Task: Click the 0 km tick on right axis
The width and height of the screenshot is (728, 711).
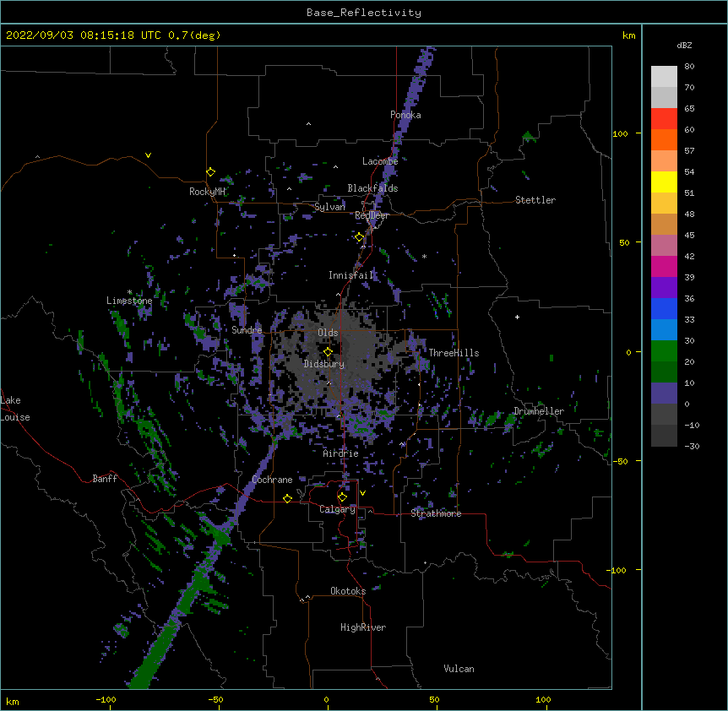Action: tap(628, 352)
